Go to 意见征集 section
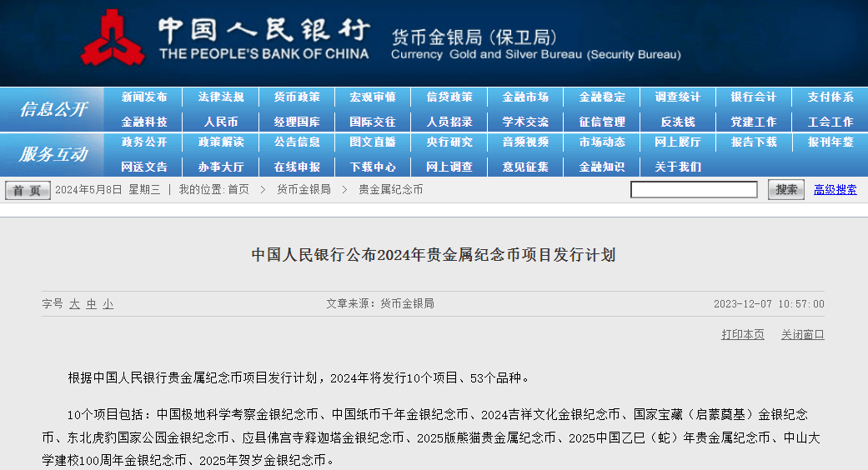The width and height of the screenshot is (868, 470). tap(525, 167)
